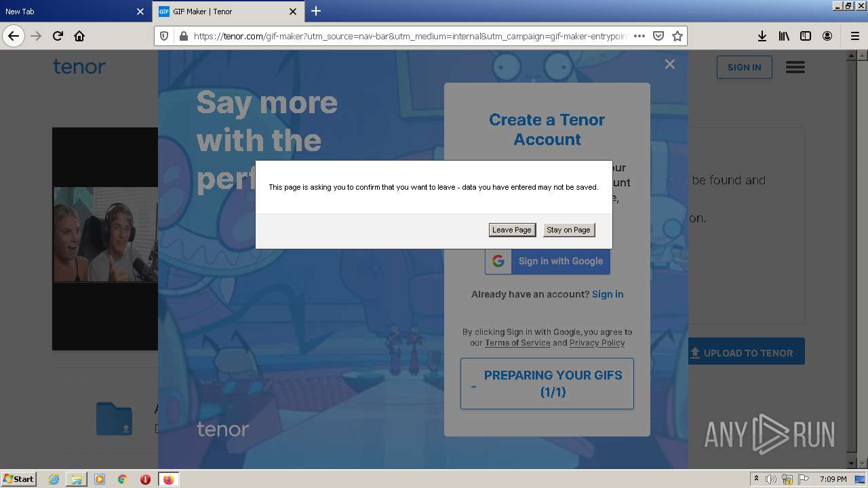Viewport: 868px width, 488px height.
Task: Launch Chrome from the taskbar
Action: click(123, 479)
